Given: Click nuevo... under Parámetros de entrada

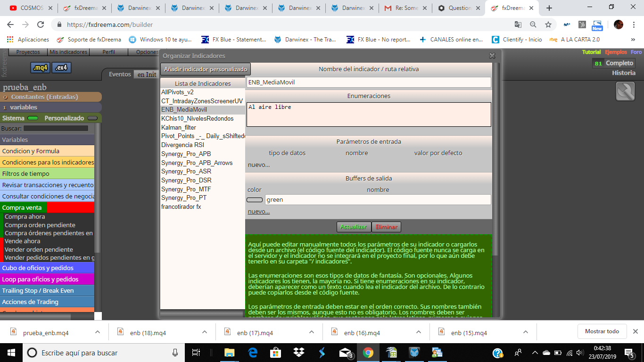Looking at the screenshot, I should (x=259, y=165).
